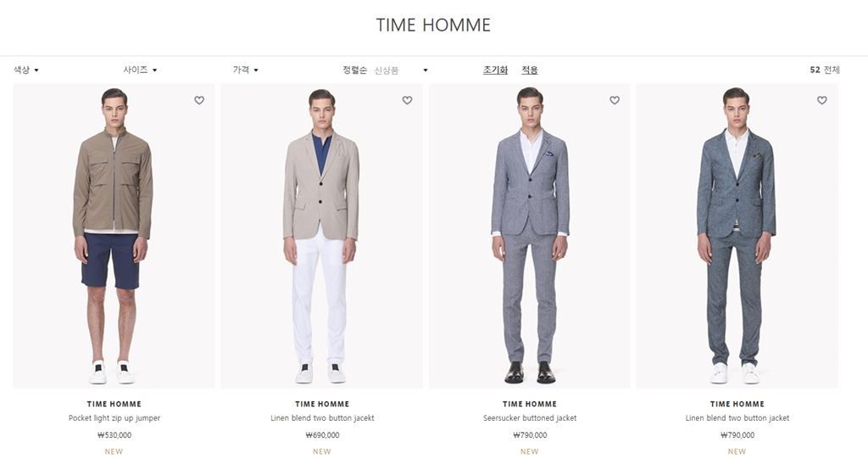868x459 pixels.
Task: Click Linen blend two button jacekt name
Action: coord(322,418)
